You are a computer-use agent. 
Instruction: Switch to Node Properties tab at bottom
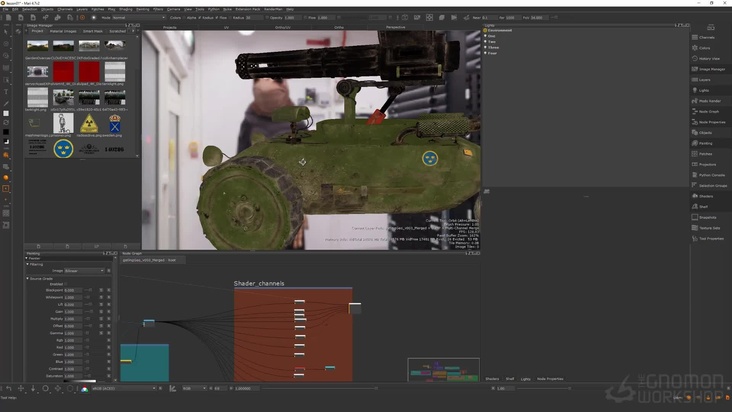point(549,379)
